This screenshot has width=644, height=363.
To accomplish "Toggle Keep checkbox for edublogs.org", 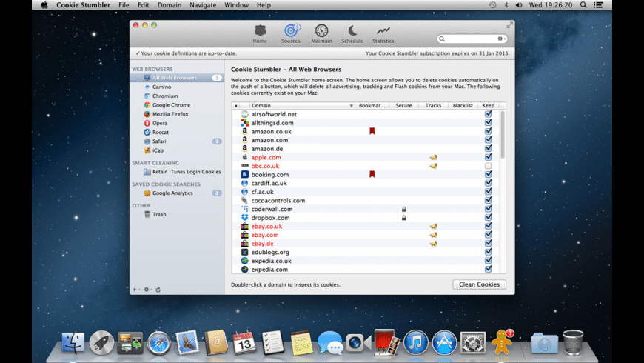I will coord(488,252).
